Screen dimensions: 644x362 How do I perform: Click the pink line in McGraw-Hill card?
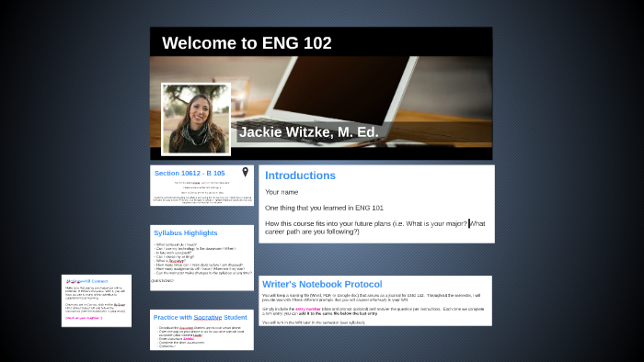point(85,318)
